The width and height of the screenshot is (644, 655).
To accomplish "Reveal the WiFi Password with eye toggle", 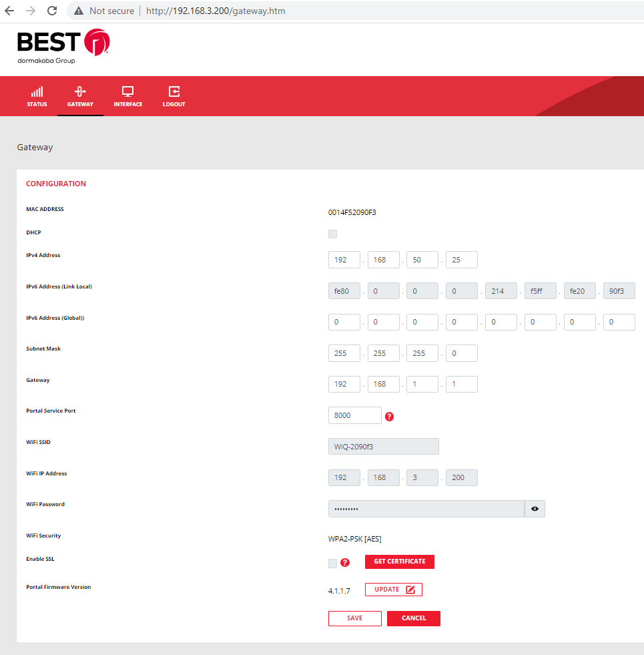I will pyautogui.click(x=535, y=508).
